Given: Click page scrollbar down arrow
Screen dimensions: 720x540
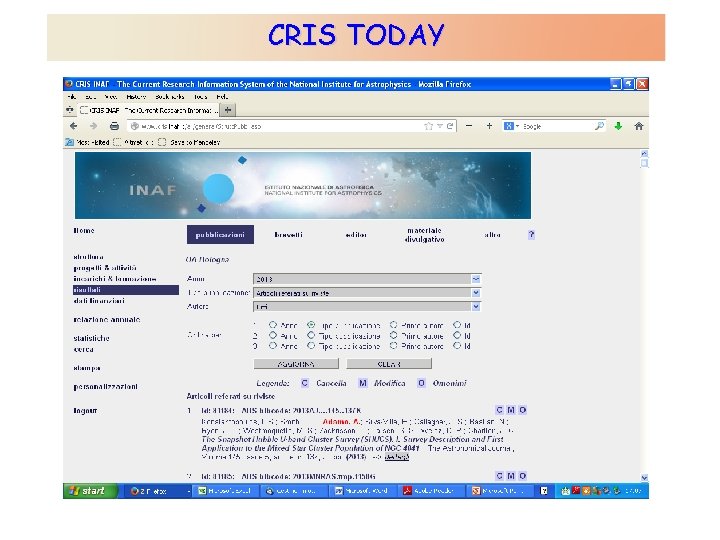Looking at the screenshot, I should pyautogui.click(x=644, y=478).
